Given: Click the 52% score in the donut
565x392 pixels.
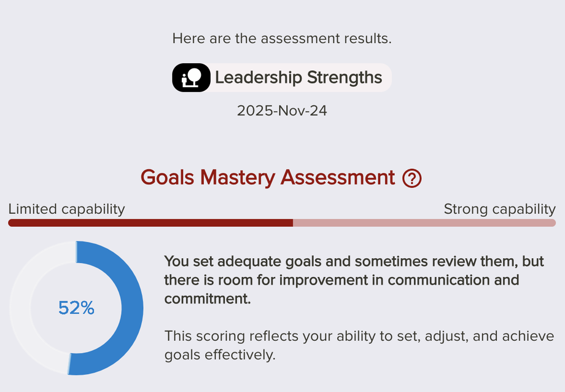Looking at the screenshot, I should tap(76, 308).
